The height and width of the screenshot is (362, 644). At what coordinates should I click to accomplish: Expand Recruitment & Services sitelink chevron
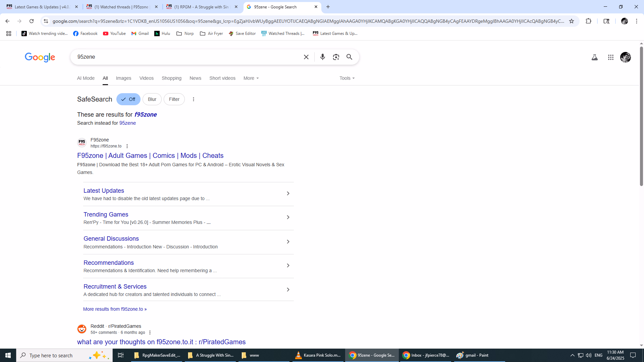pyautogui.click(x=288, y=290)
